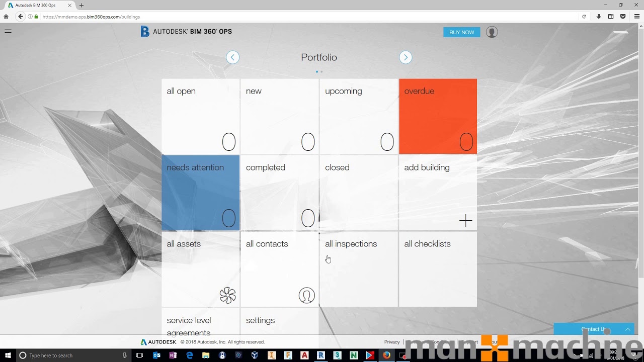Show site info via the padlock icon
The width and height of the screenshot is (644, 362).
[36, 17]
